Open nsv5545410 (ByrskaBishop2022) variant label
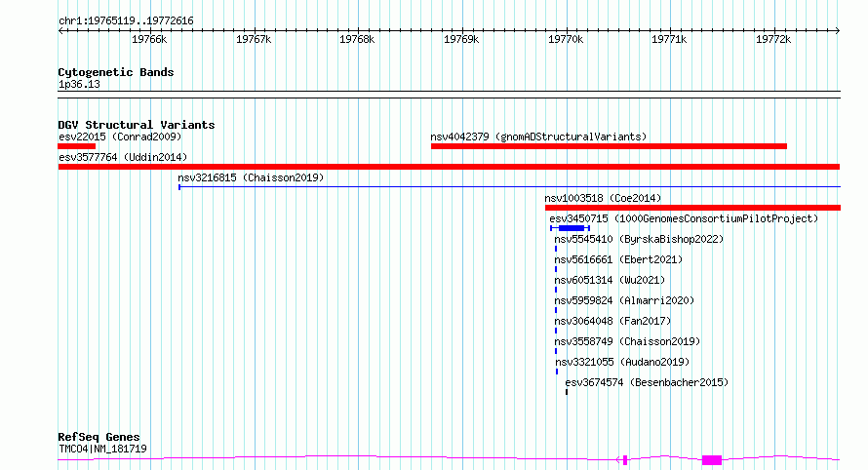This screenshot has width=868, height=470. 639,239
